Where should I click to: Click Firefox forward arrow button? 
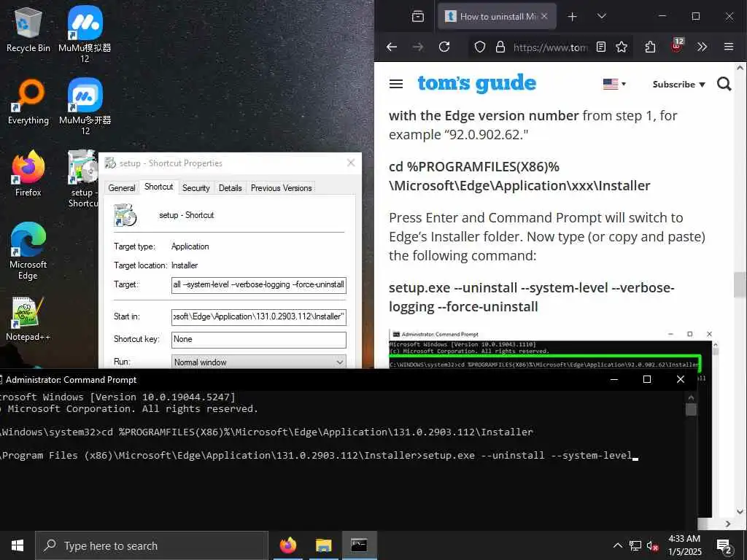[418, 47]
